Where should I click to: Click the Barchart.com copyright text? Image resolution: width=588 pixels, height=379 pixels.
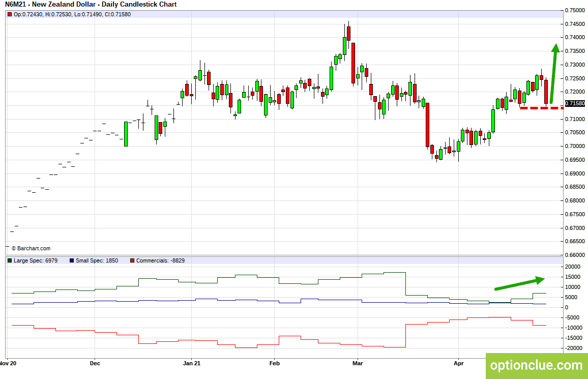click(31, 249)
